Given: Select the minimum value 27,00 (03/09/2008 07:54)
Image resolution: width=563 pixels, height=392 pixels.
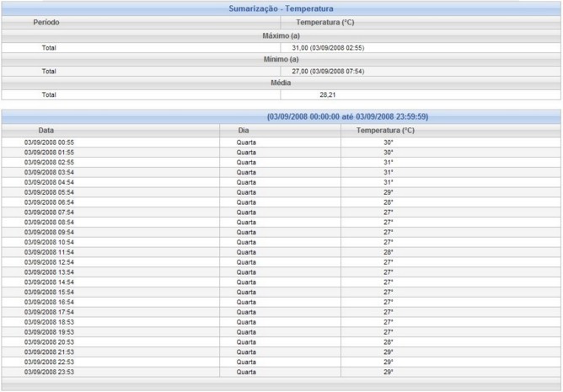Looking at the screenshot, I should pyautogui.click(x=333, y=72).
